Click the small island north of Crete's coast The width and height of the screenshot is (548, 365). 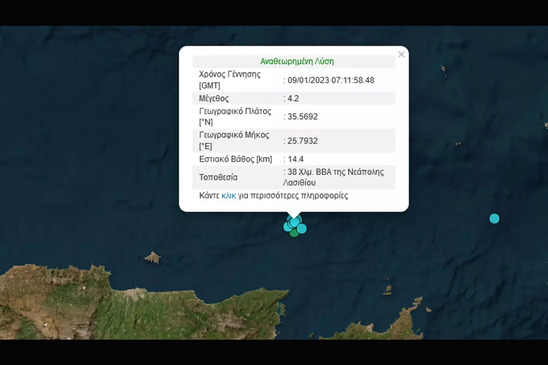pyautogui.click(x=153, y=258)
